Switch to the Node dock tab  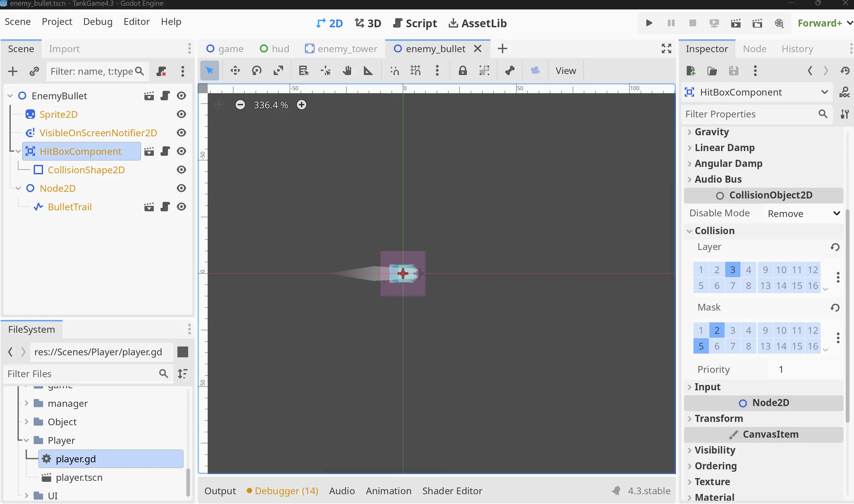(754, 48)
